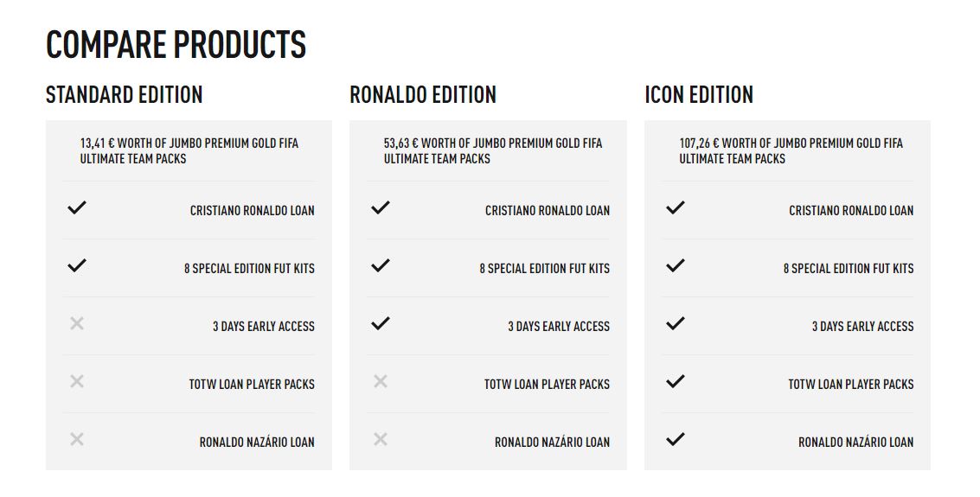
Task: Click Ronaldo Edition Ronaldo Nazário Loan cross
Action: point(381,440)
